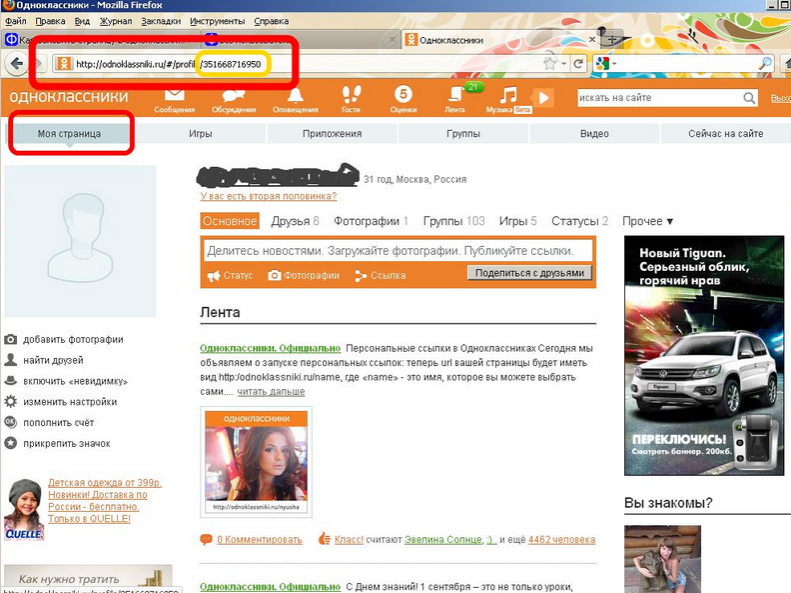Select the Группы navigation tab
791x593 pixels.
coord(463,134)
